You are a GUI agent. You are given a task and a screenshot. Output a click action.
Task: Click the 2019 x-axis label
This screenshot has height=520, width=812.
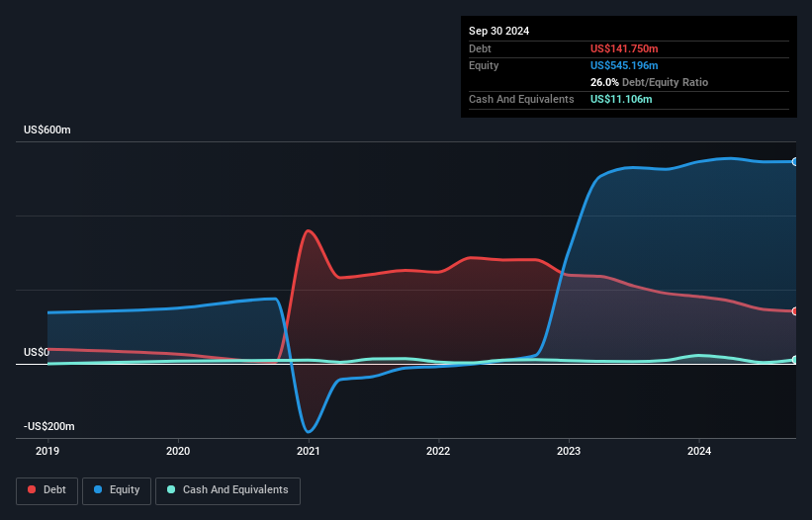click(x=47, y=451)
